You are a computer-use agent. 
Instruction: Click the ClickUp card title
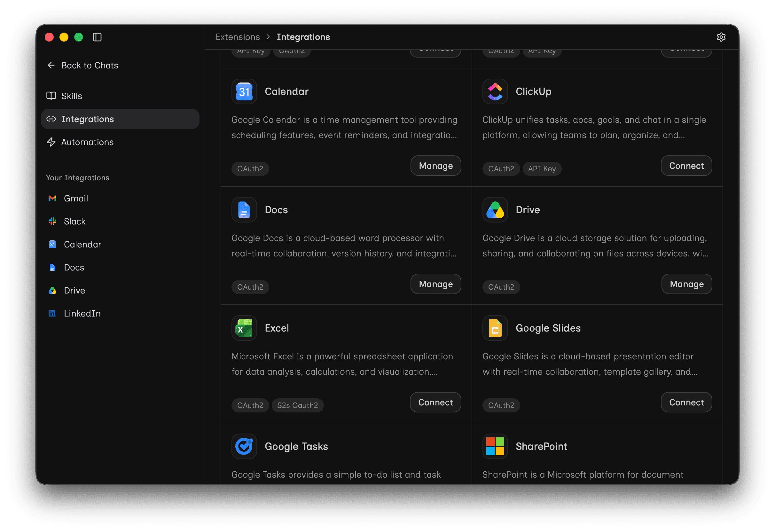(x=533, y=92)
